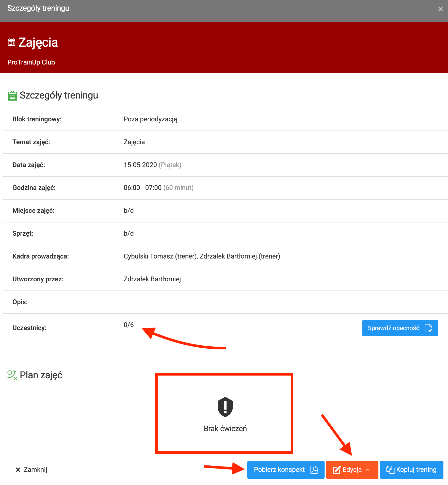Select the trainers names in Kadra prowadząca
Image resolution: width=448 pixels, height=485 pixels.
(x=202, y=256)
